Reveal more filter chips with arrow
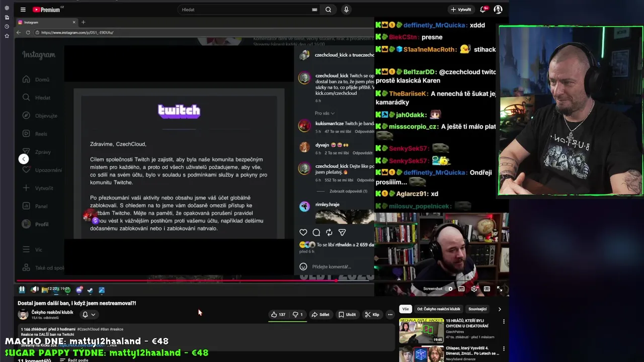644x362 pixels. (x=500, y=309)
